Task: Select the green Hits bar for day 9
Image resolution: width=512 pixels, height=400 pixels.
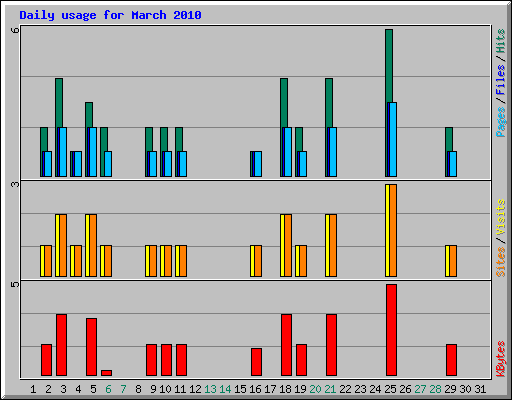Action: 149,139
